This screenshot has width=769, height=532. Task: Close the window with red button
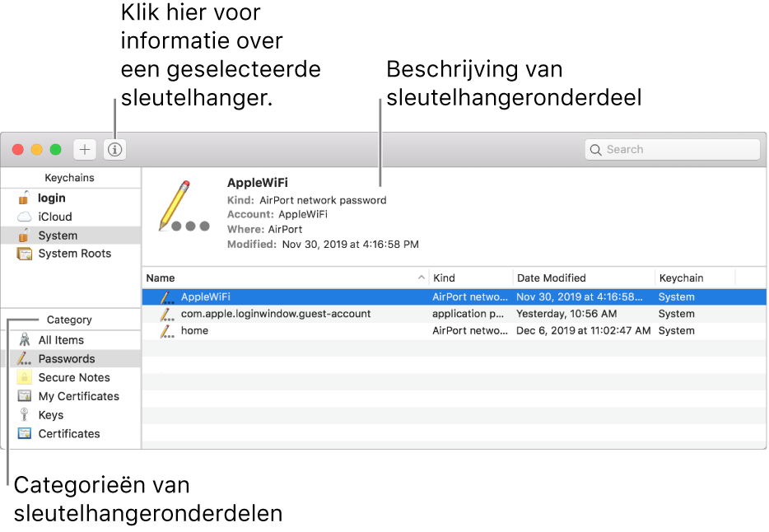(18, 150)
